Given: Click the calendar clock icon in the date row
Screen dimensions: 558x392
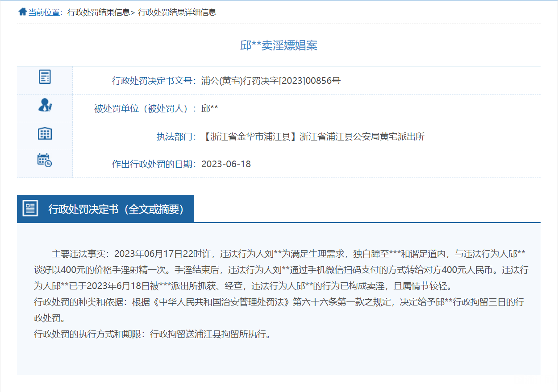Looking at the screenshot, I should (45, 160).
